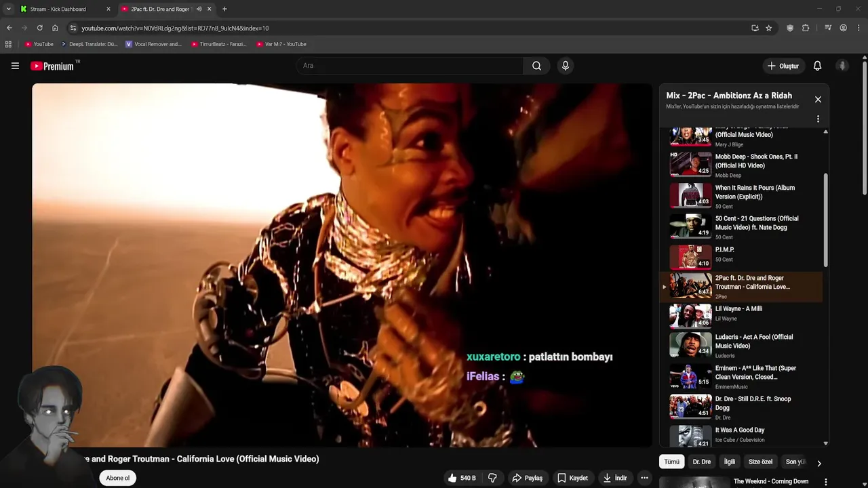Open the notifications bell

pyautogui.click(x=817, y=66)
